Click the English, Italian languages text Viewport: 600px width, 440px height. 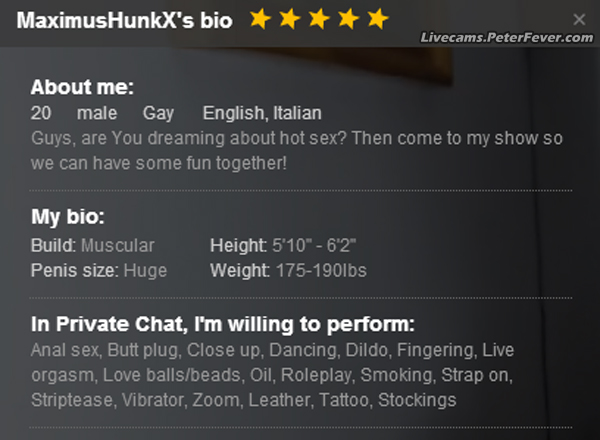click(x=262, y=113)
